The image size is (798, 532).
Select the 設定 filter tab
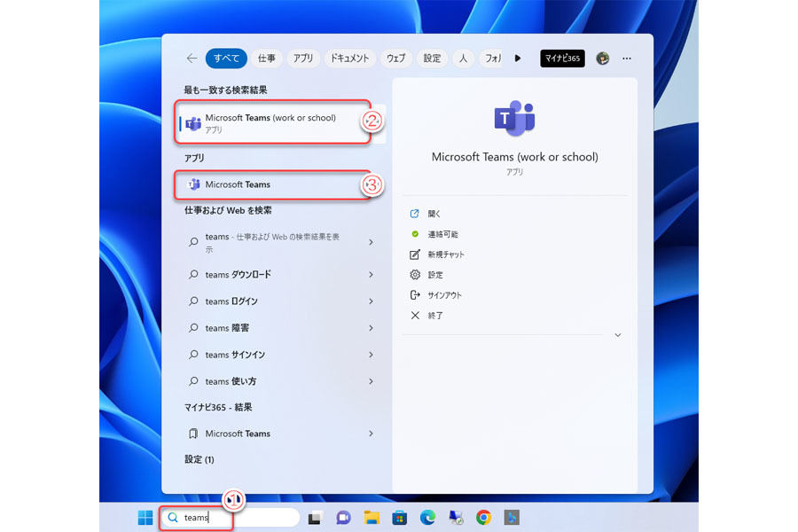[432, 59]
